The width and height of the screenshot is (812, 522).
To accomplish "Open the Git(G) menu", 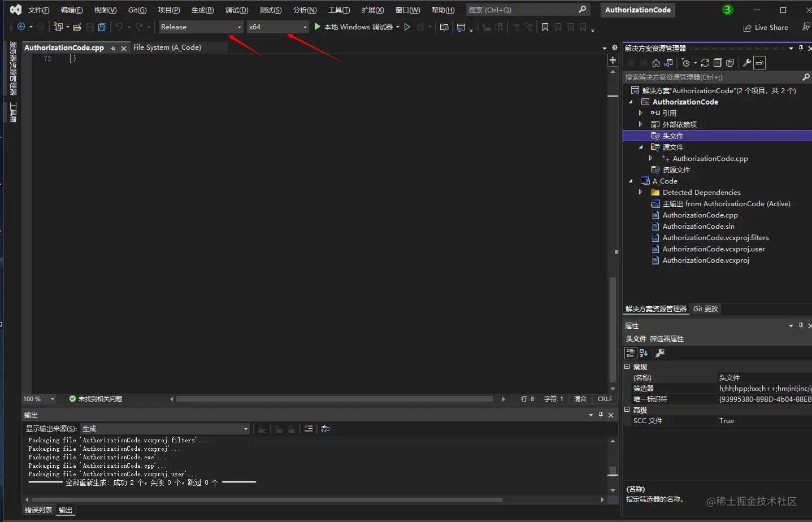I will tap(137, 10).
